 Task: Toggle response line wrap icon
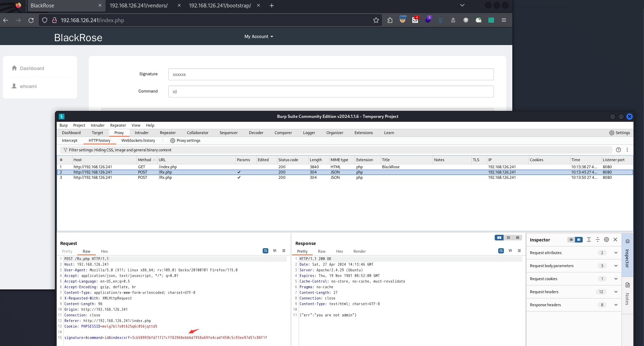(x=501, y=251)
